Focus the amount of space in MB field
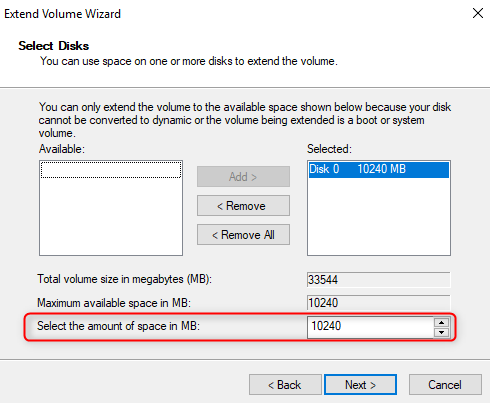The height and width of the screenshot is (403, 490). (x=370, y=327)
